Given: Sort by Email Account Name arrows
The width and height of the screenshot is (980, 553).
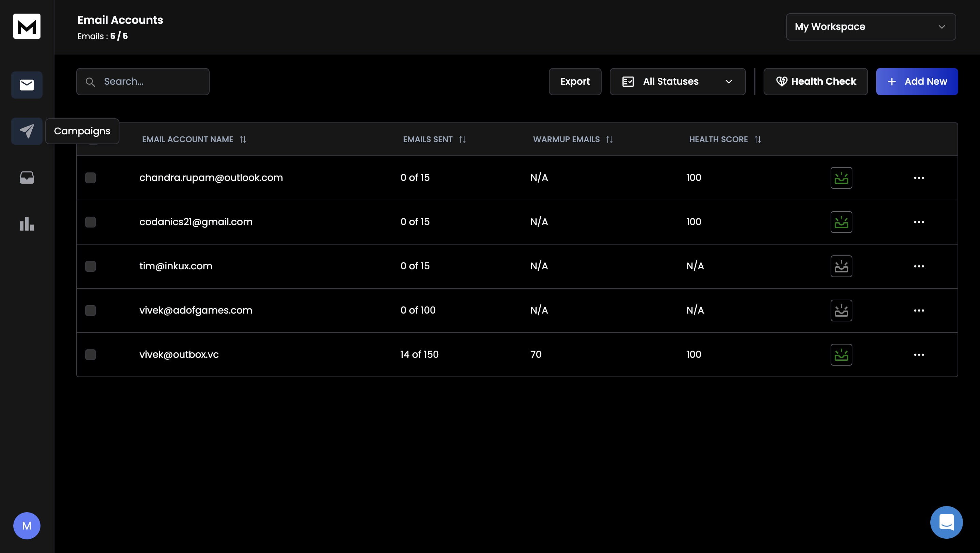Looking at the screenshot, I should click(243, 139).
